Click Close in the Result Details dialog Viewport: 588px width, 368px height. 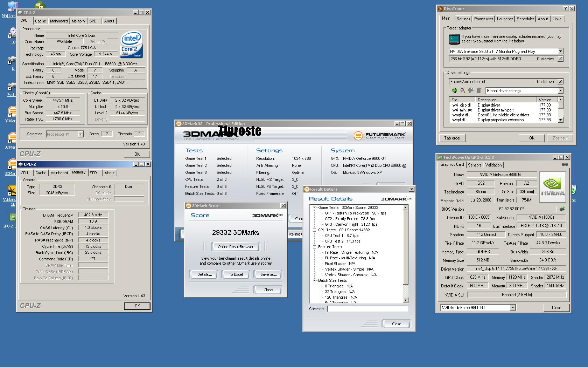397,324
